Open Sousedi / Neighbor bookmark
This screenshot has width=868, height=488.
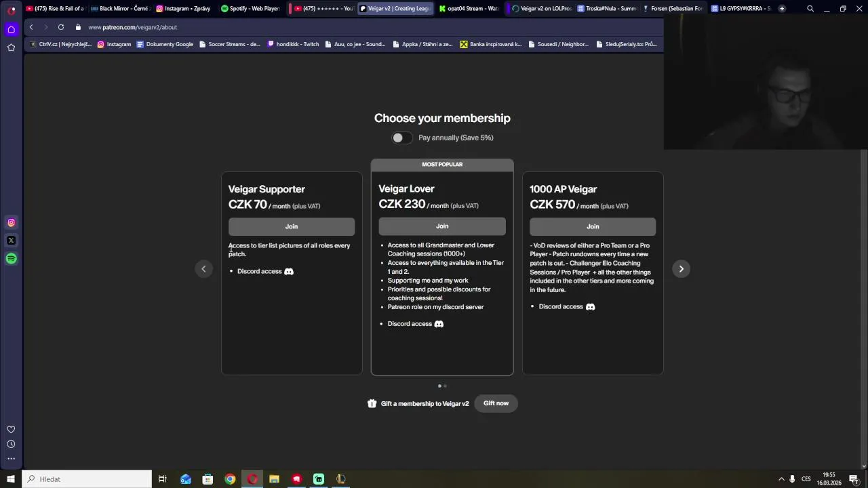558,44
